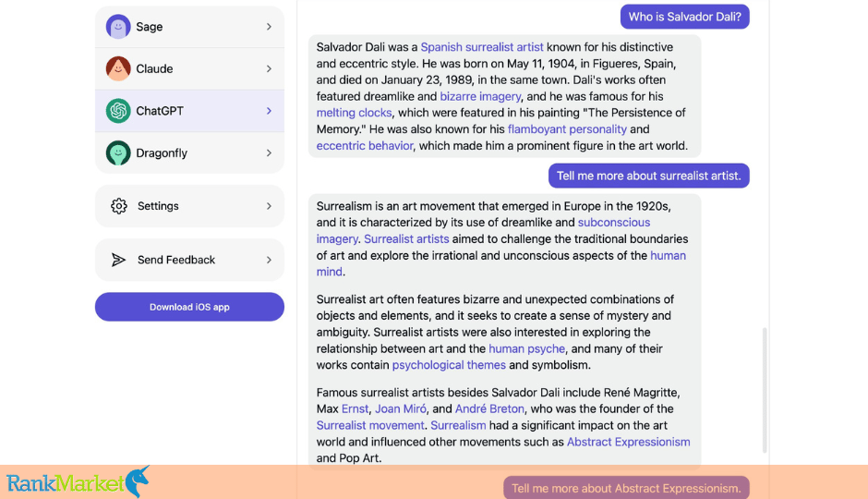This screenshot has width=868, height=499.
Task: Open the Abstract Expressionism link
Action: tap(628, 442)
